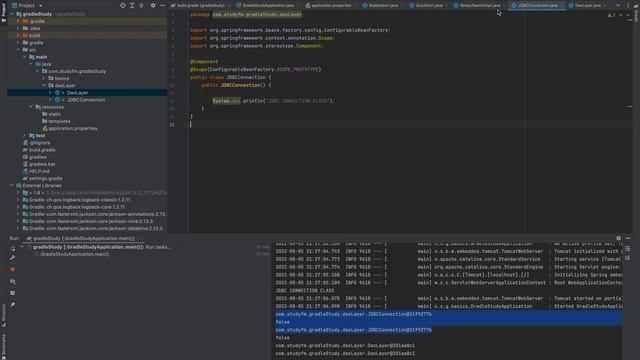Click the Expand All icon in Project panel
Screen dimensions: 640x360
click(x=132, y=5)
